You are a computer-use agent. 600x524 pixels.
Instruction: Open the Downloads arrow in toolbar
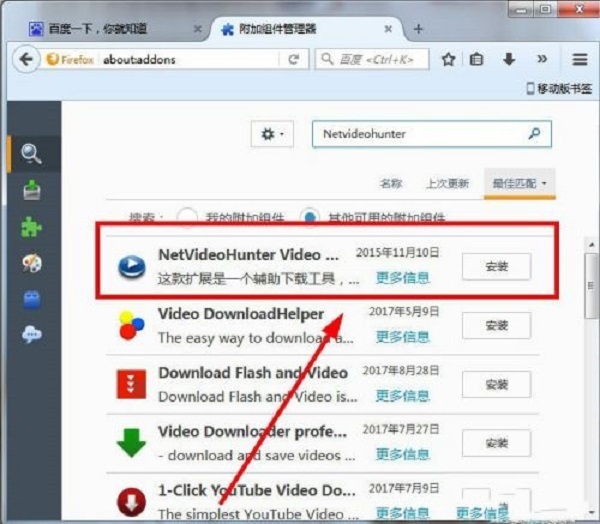pos(509,59)
